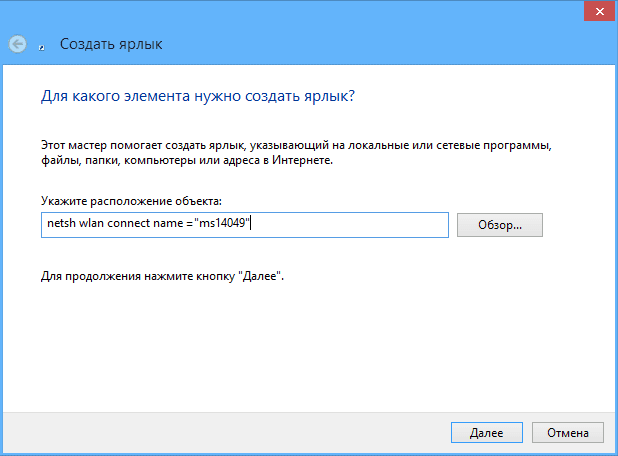Screen dimensions: 618x456
Task: Click the label Укажите расположение объекта:
Action: (x=131, y=201)
